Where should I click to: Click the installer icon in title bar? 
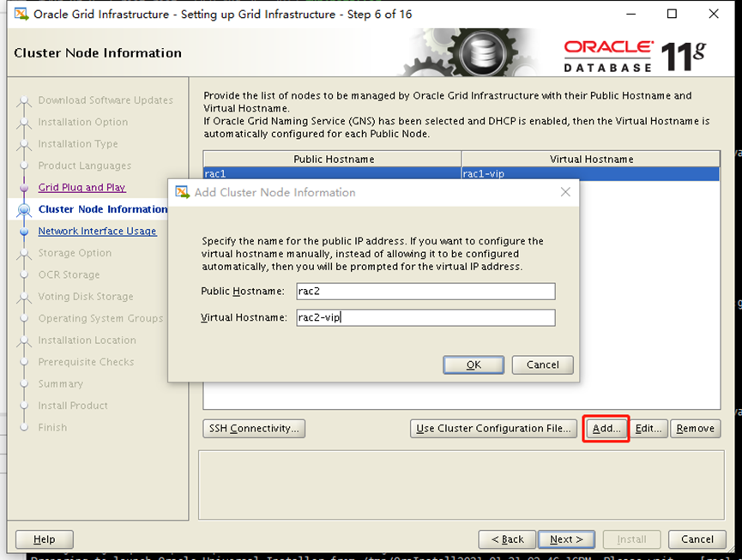(21, 14)
